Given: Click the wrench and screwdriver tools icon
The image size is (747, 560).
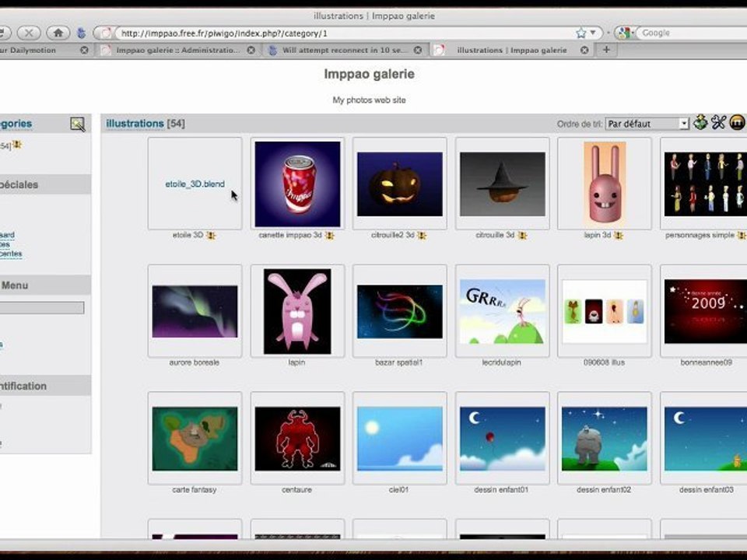Looking at the screenshot, I should point(718,123).
